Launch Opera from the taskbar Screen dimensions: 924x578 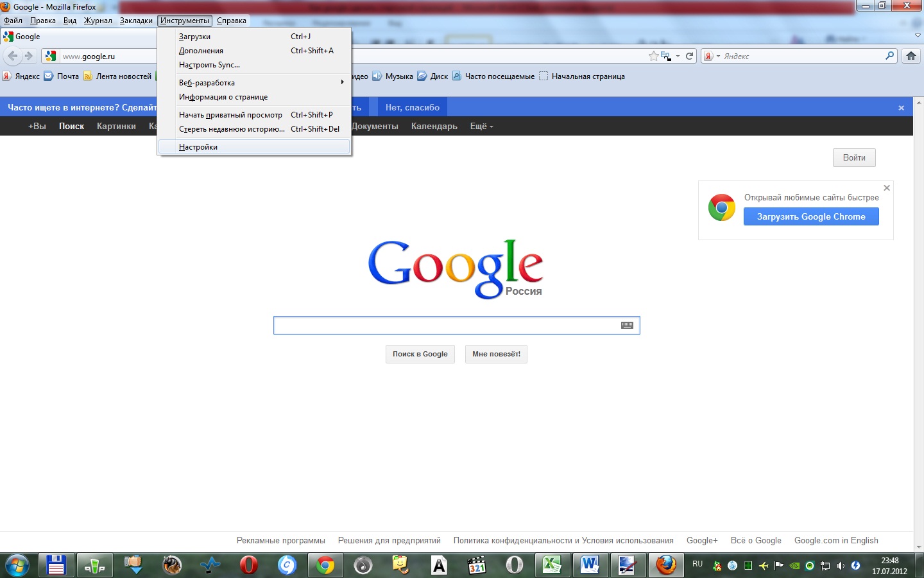[248, 565]
